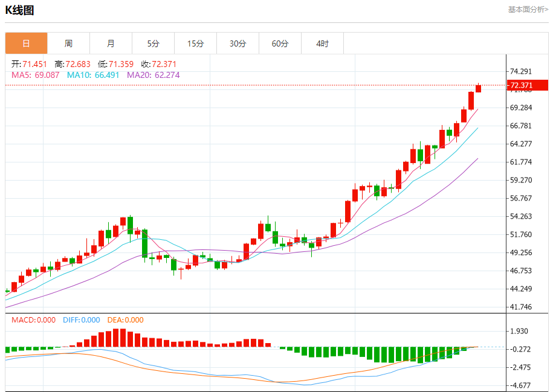
Task: Switch to the 周 weekly tab
Action: point(68,43)
